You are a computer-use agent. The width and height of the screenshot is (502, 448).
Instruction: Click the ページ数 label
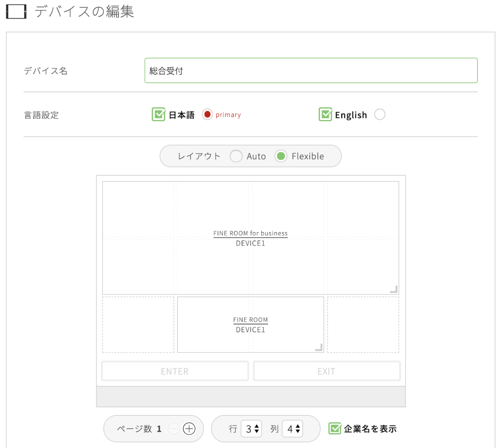coord(135,429)
